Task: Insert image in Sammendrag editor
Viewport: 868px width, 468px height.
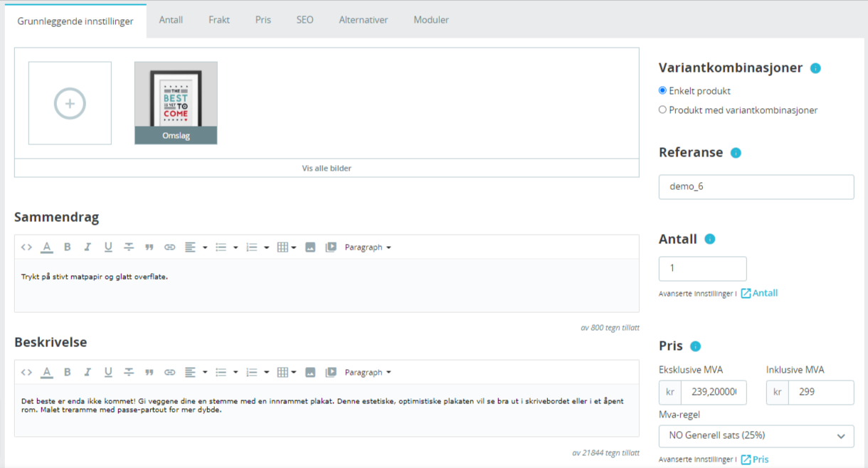Action: [310, 248]
